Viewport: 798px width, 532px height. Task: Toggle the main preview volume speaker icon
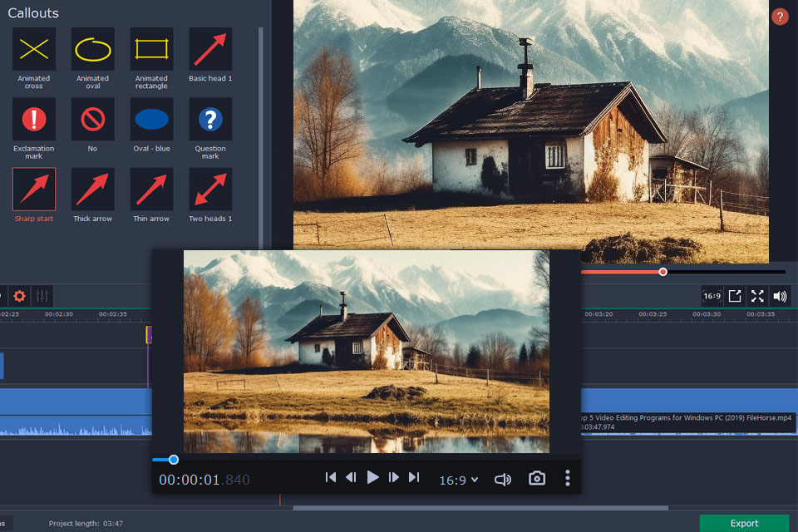pyautogui.click(x=780, y=296)
